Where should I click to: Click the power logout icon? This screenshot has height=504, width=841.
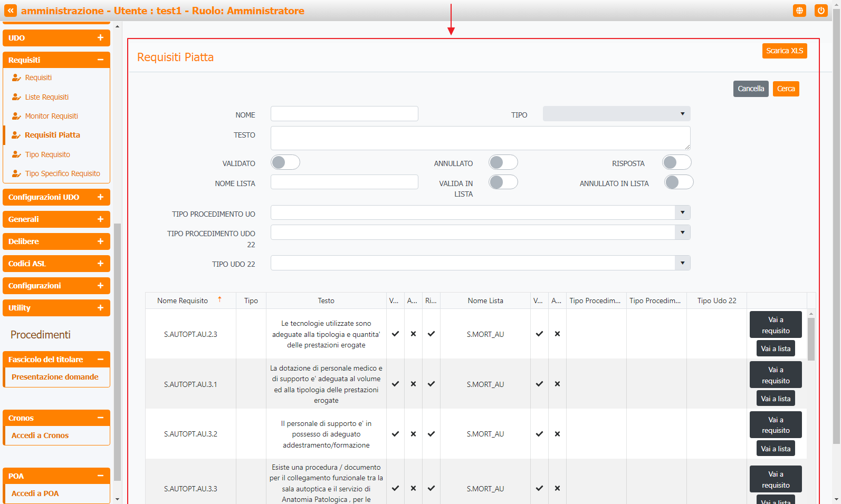click(820, 11)
